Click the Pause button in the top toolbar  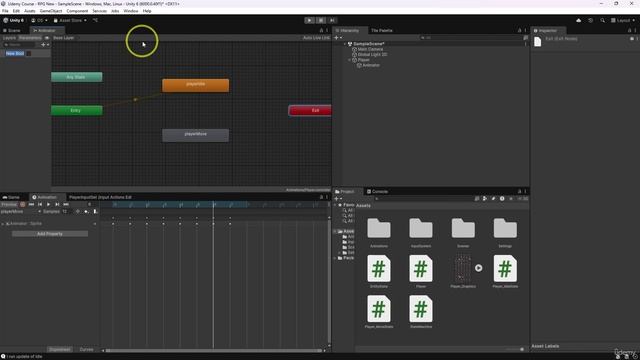pyautogui.click(x=321, y=20)
